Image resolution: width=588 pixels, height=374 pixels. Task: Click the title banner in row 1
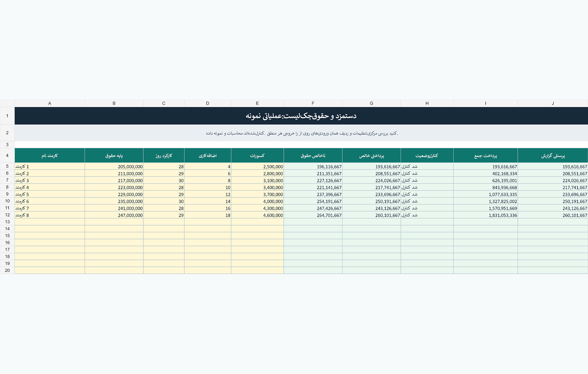[301, 116]
